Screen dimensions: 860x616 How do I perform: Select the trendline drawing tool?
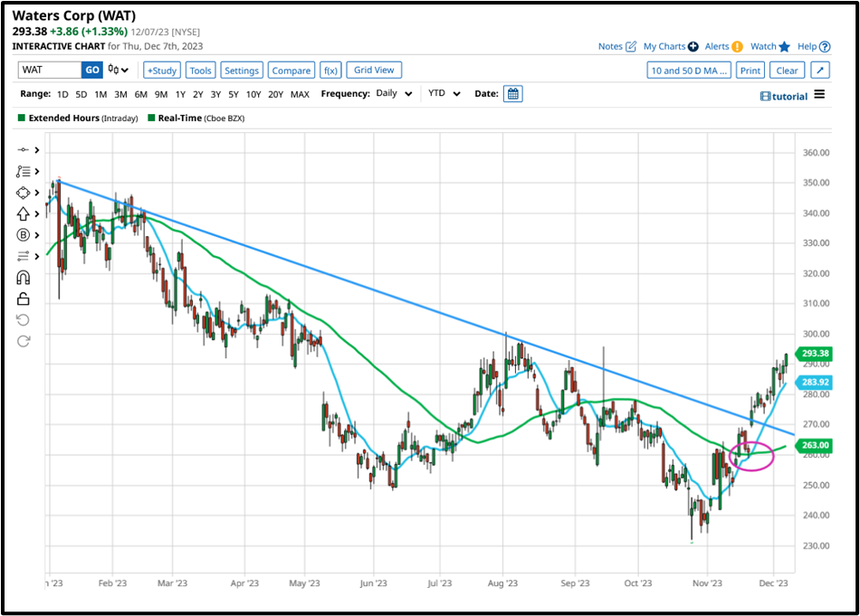pos(23,150)
